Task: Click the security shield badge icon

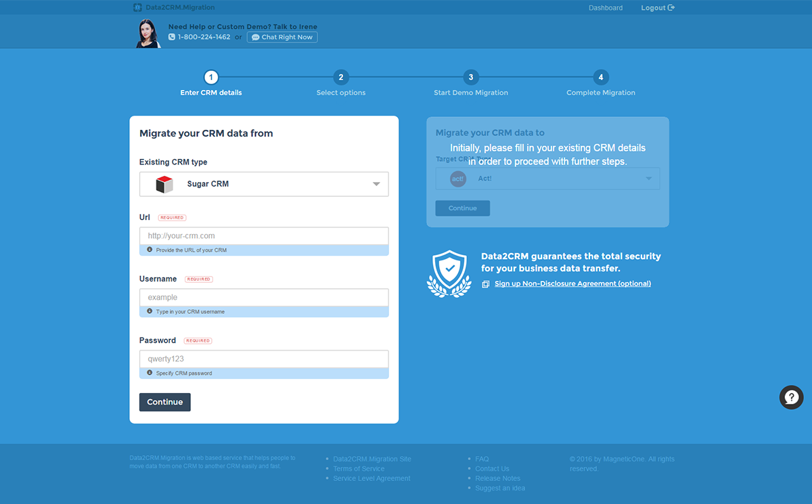Action: [449, 273]
